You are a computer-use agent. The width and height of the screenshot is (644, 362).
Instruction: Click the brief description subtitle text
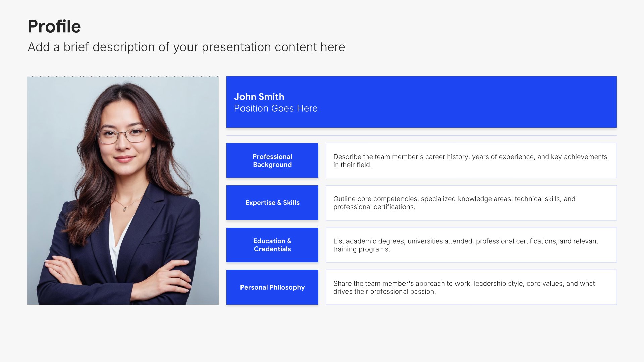point(186,47)
